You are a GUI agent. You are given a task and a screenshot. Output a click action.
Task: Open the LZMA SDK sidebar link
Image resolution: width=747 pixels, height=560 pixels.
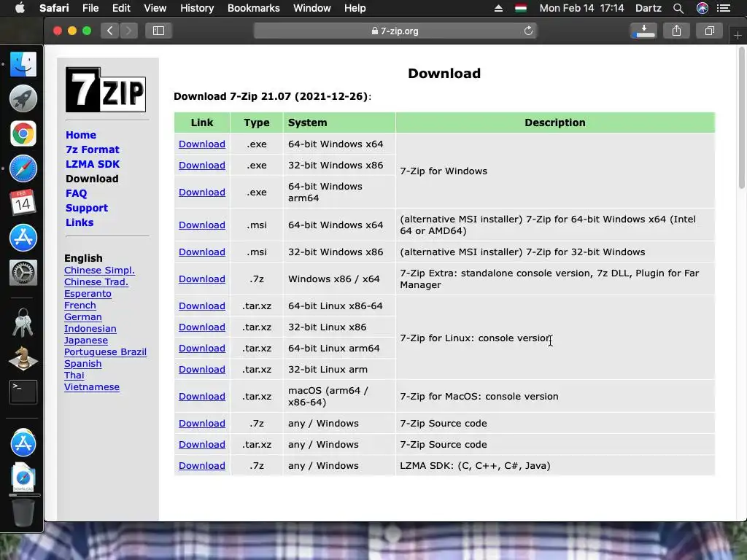[x=93, y=164]
